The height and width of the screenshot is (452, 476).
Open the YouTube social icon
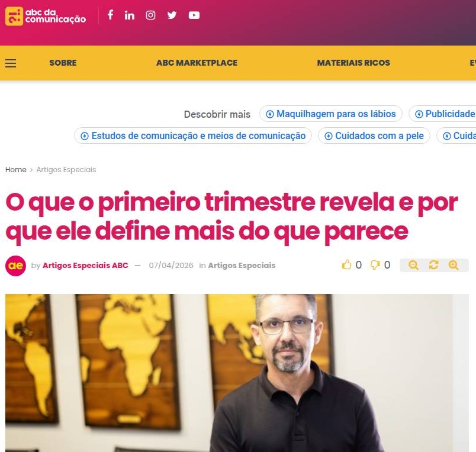pyautogui.click(x=194, y=15)
